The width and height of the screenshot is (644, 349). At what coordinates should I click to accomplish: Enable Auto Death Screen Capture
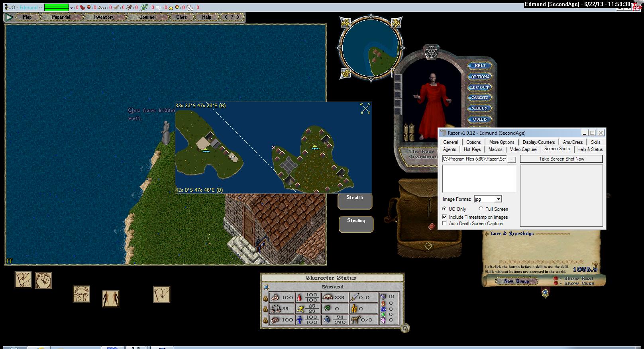445,224
